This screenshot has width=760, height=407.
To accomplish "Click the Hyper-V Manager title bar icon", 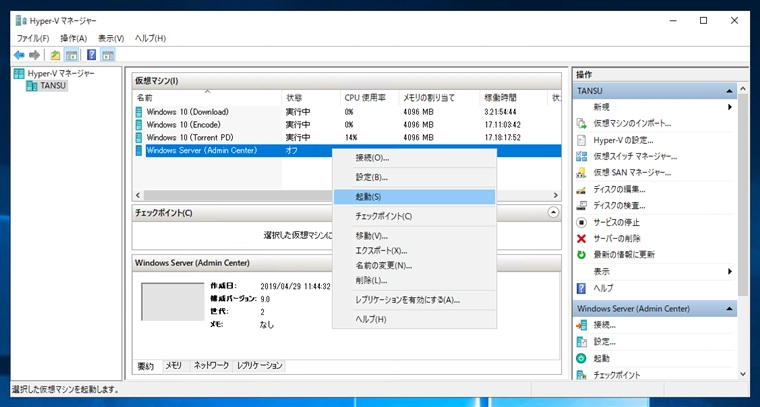I will click(x=21, y=20).
